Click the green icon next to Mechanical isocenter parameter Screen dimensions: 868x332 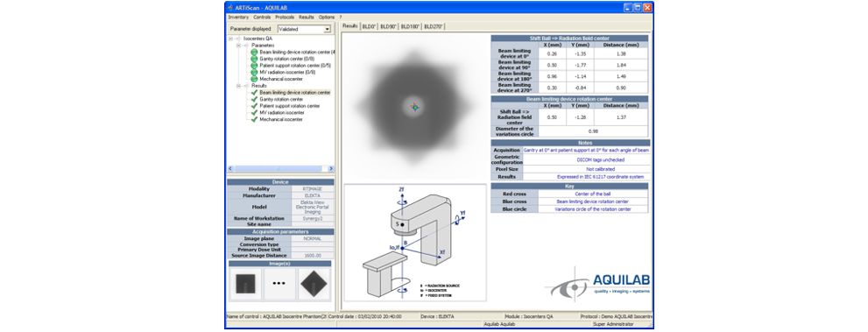(x=254, y=79)
